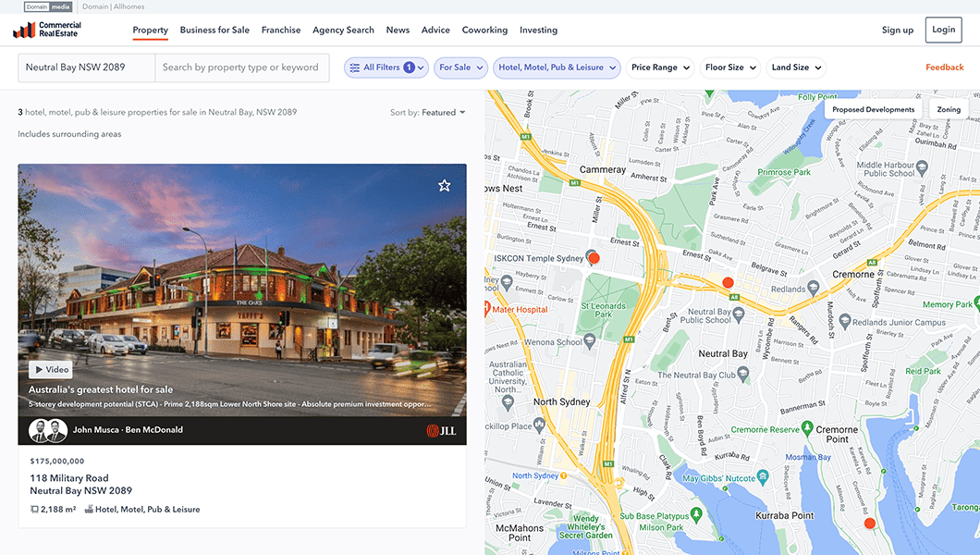Click red marker near ISKCON Temple Sydney
Image resolution: width=980 pixels, height=555 pixels.
[x=594, y=257]
